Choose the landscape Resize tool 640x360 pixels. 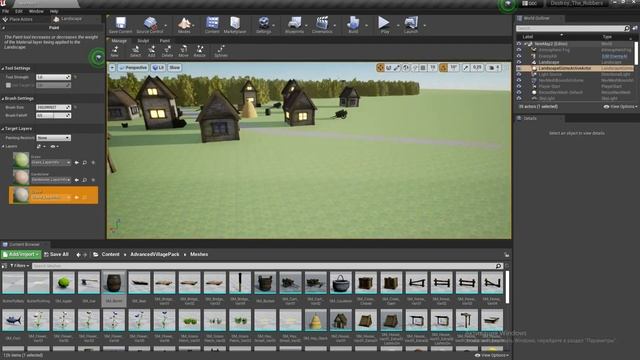(200, 51)
